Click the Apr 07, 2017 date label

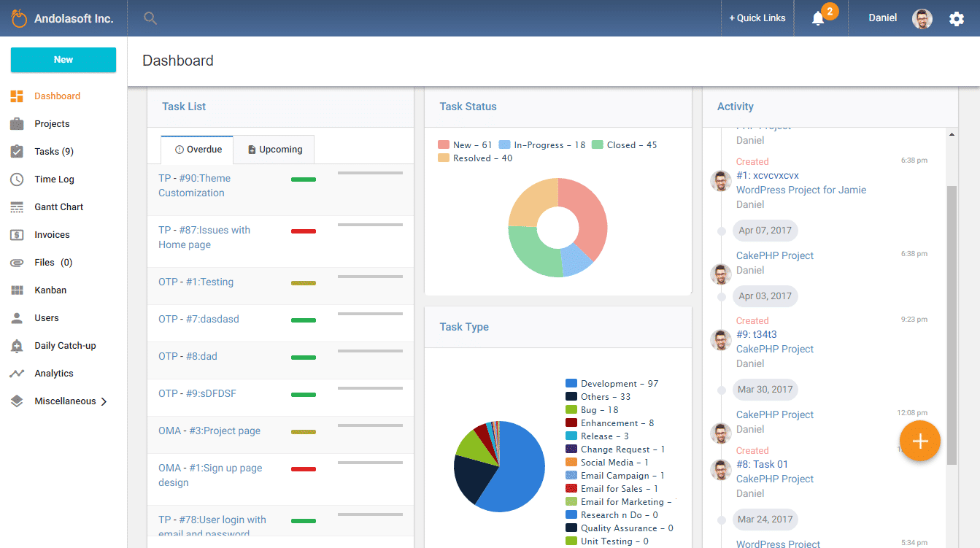point(765,231)
